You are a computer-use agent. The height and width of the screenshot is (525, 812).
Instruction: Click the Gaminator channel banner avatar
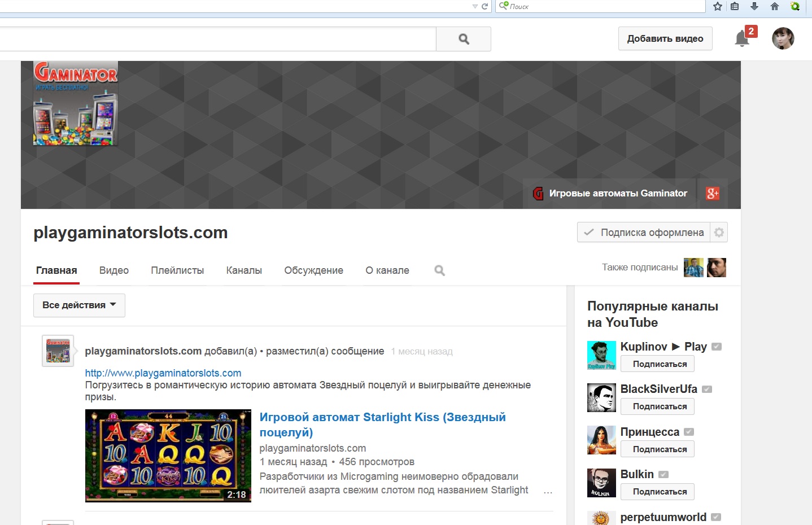76,103
